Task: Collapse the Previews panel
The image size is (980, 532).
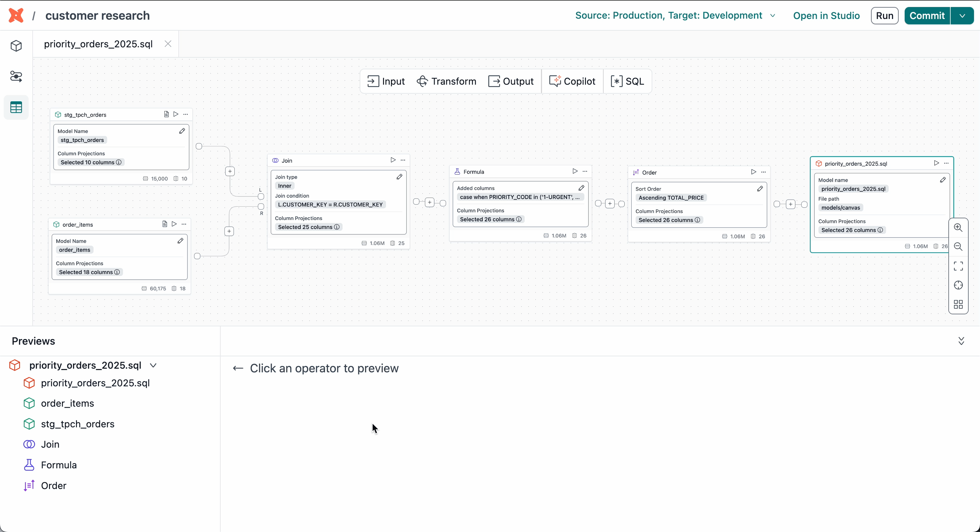Action: [961, 341]
